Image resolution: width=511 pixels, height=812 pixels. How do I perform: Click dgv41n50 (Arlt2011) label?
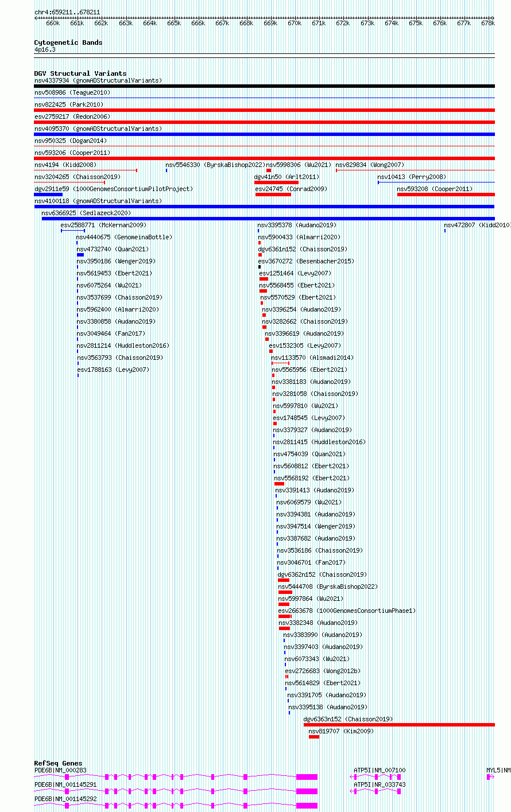(x=287, y=177)
